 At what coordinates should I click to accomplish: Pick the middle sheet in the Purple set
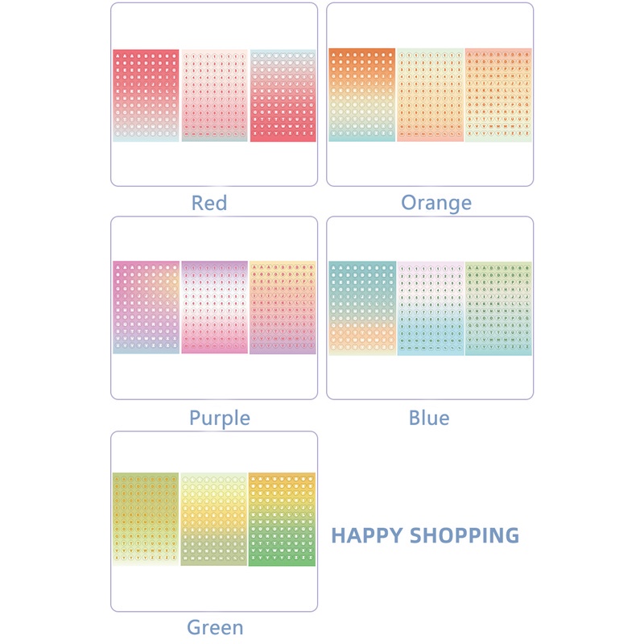[x=214, y=308]
